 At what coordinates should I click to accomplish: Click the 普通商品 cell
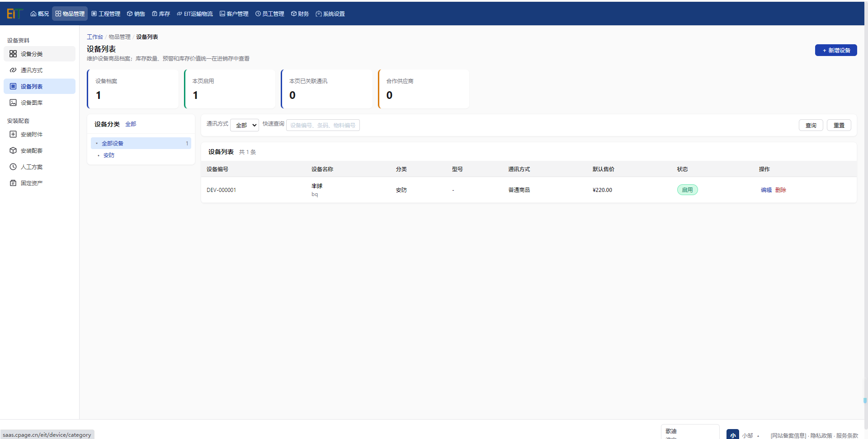click(x=519, y=190)
